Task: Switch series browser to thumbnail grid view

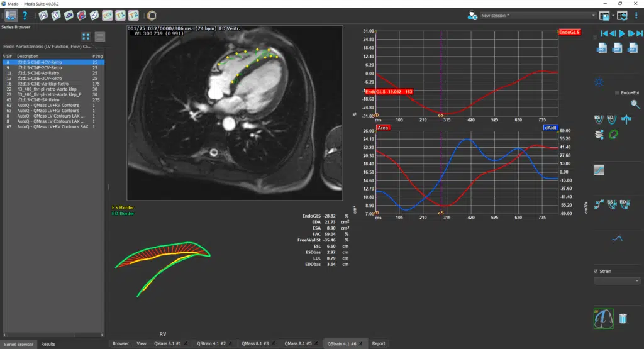Action: pyautogui.click(x=86, y=36)
